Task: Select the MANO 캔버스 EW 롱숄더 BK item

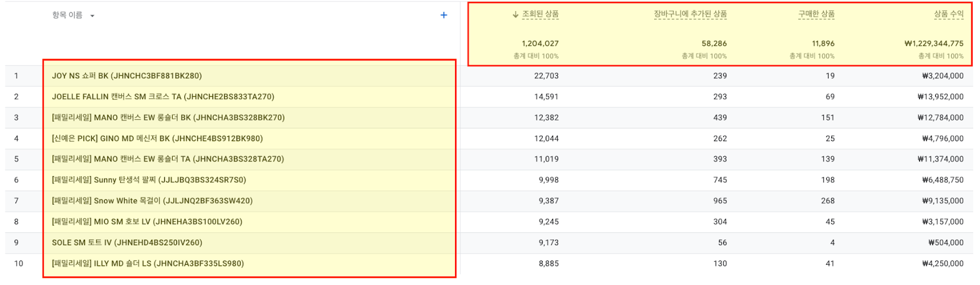Action: click(x=168, y=117)
